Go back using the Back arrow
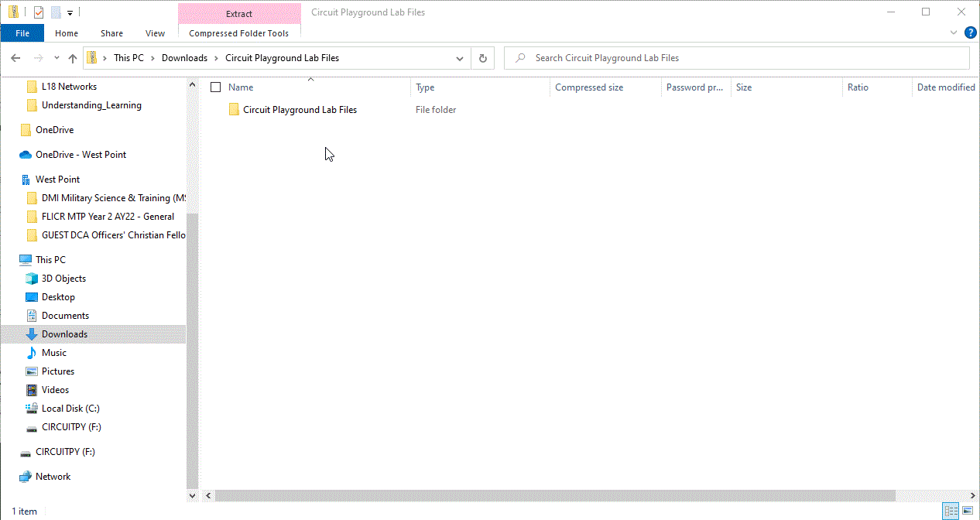The image size is (980, 520). click(x=15, y=58)
